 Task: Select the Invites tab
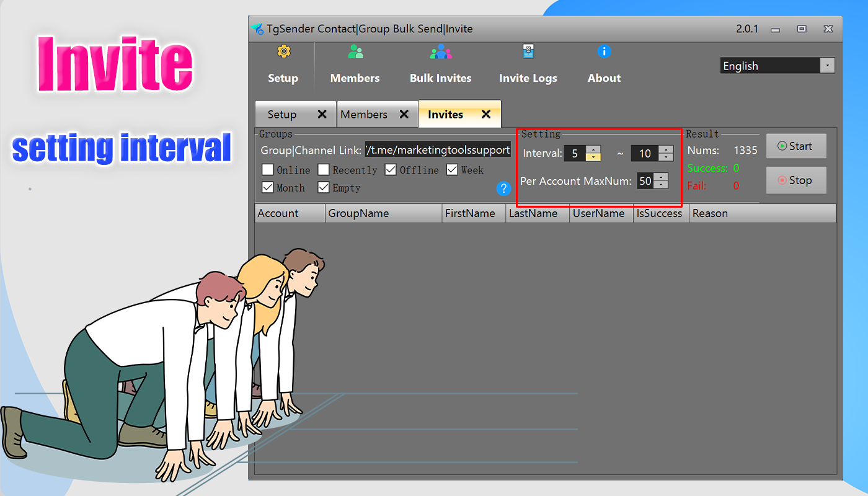coord(445,115)
